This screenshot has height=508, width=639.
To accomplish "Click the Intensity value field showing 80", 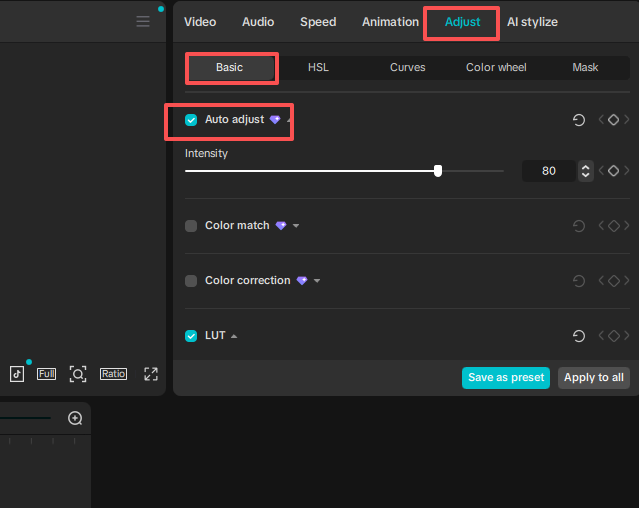I will 549,171.
